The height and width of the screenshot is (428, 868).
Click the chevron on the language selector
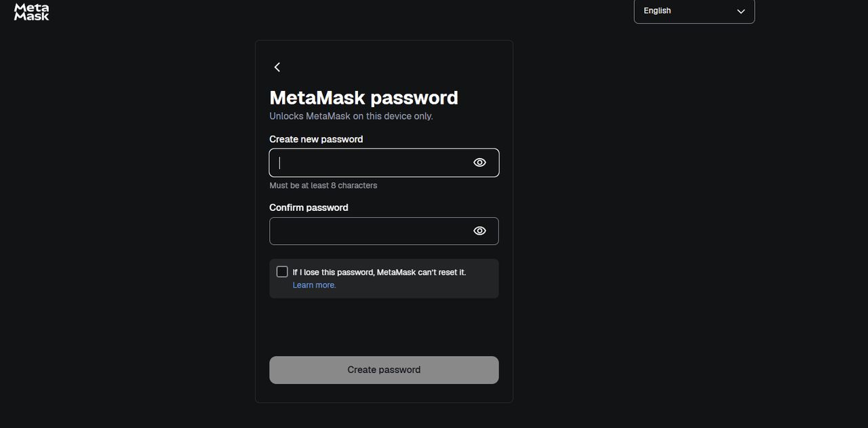pos(741,11)
